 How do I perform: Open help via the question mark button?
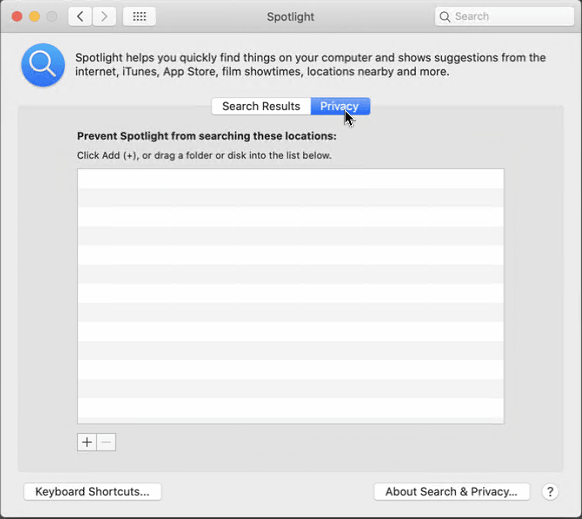tap(550, 492)
